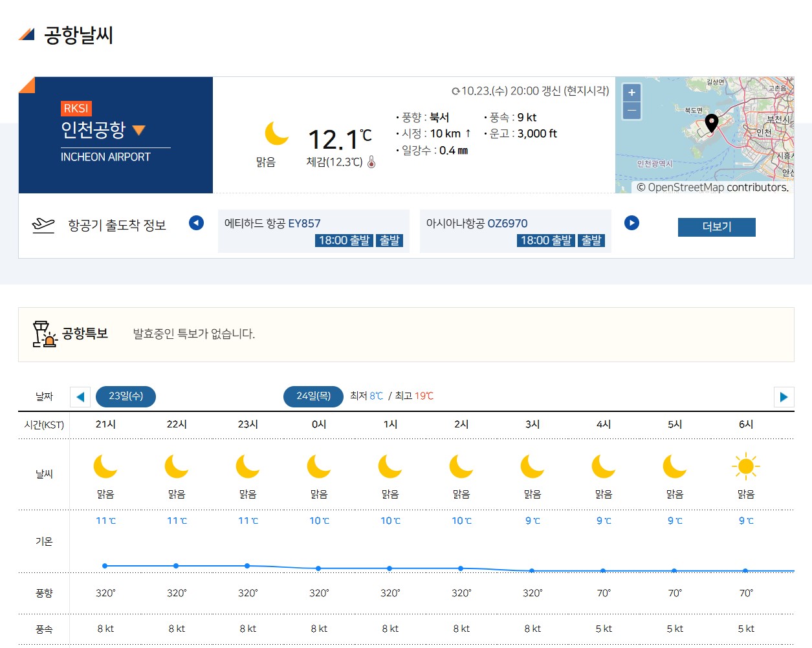Click the map location pin over Incheon
This screenshot has width=812, height=648.
click(x=710, y=123)
